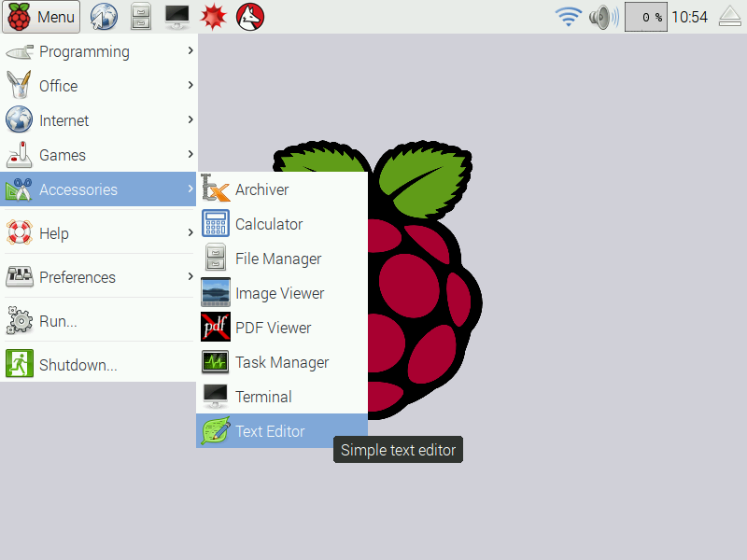Expand the arrow next to Accessories
Image resolution: width=747 pixels, height=560 pixels.
[x=190, y=189]
